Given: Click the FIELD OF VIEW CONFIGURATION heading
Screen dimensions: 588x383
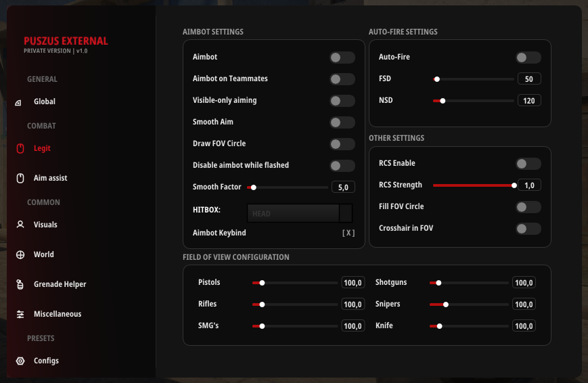Looking at the screenshot, I should point(236,257).
